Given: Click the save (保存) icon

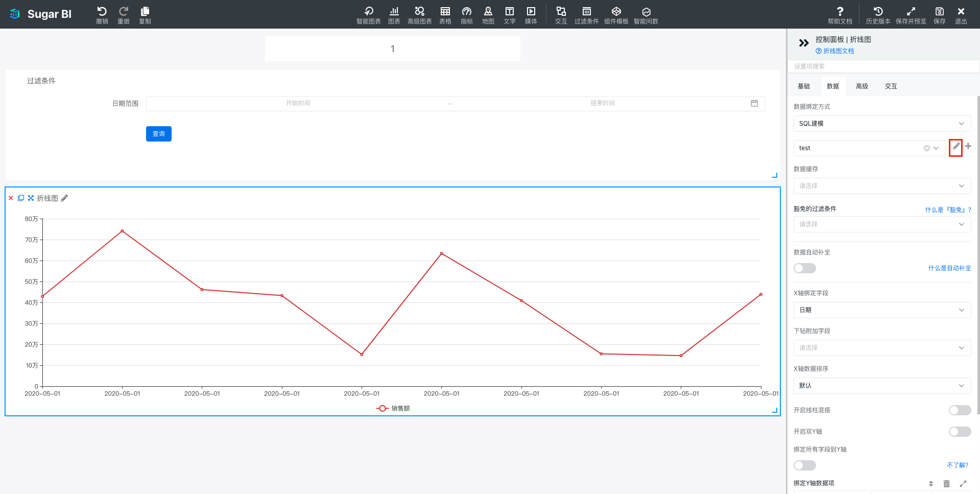Looking at the screenshot, I should coord(939,15).
